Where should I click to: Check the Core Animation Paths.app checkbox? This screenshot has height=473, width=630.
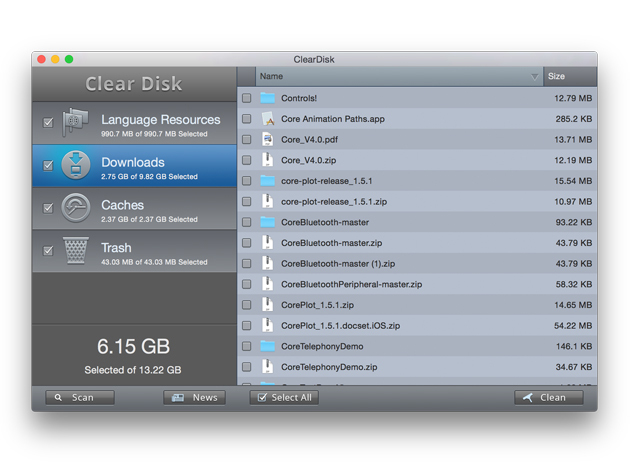pos(247,119)
